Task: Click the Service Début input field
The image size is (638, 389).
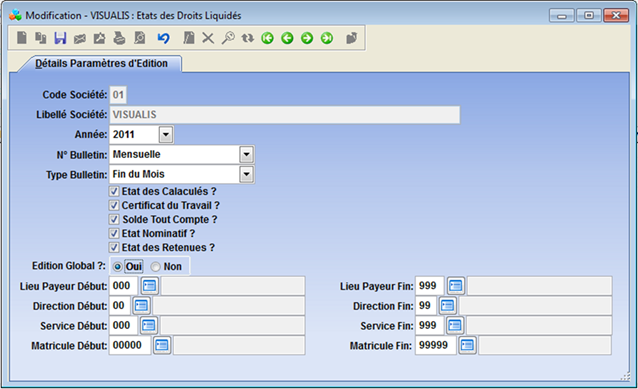Action: [124, 326]
